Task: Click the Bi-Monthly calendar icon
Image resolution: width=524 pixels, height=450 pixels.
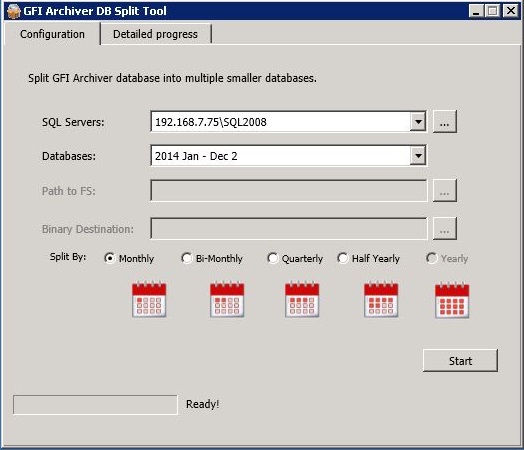Action: 227,299
